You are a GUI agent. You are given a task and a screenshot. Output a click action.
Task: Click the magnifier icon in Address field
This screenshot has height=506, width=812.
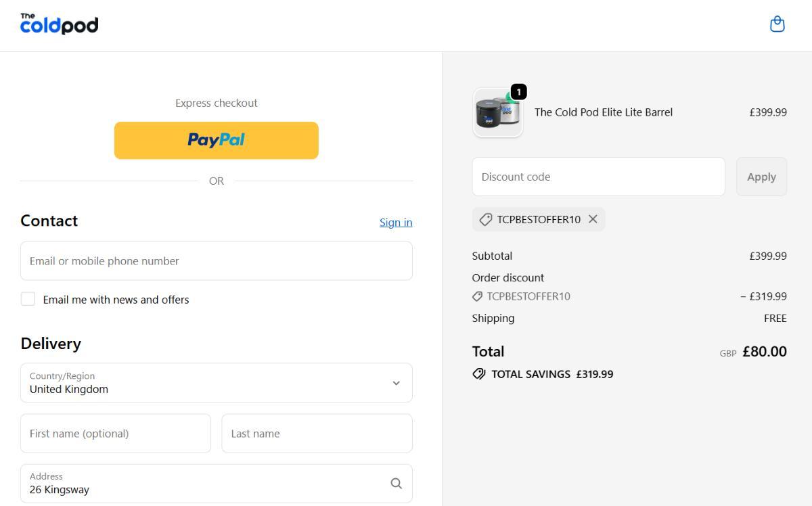[396, 483]
